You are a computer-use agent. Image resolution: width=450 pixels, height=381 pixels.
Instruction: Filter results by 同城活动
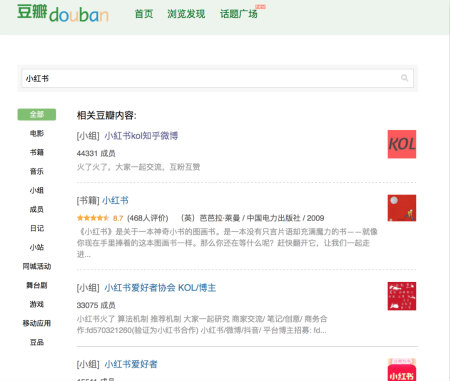tap(37, 266)
